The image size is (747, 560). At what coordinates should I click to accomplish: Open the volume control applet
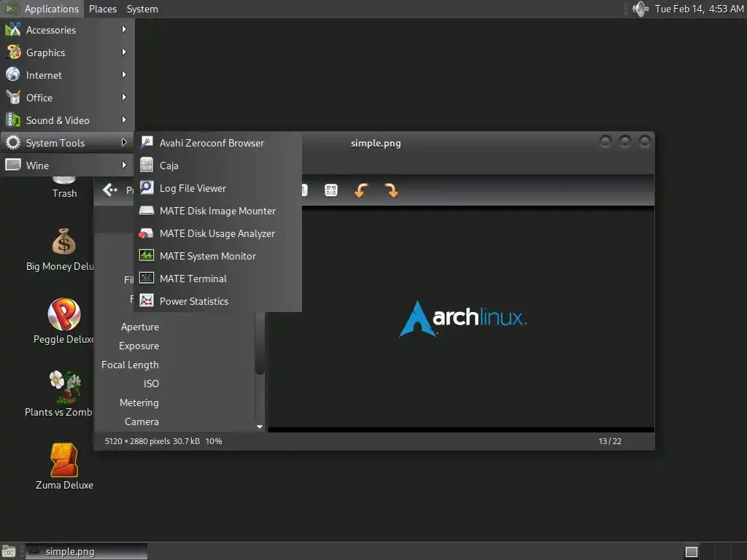(x=640, y=9)
